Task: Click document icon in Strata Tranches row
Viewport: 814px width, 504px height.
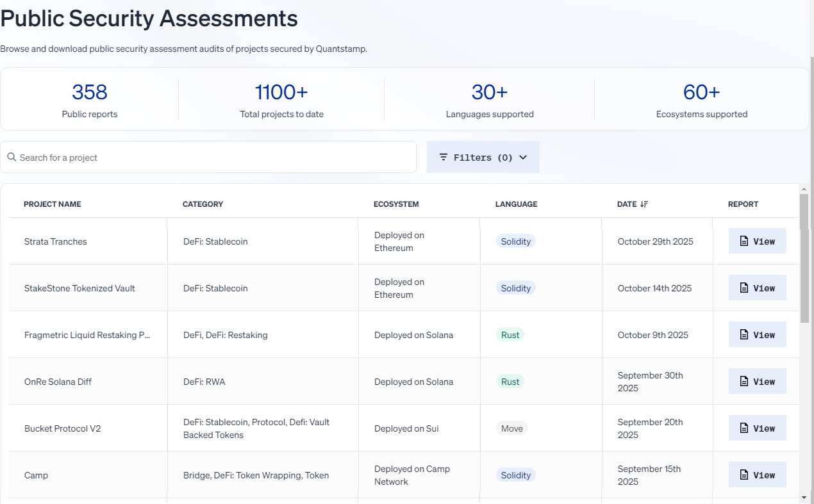Action: pos(744,241)
